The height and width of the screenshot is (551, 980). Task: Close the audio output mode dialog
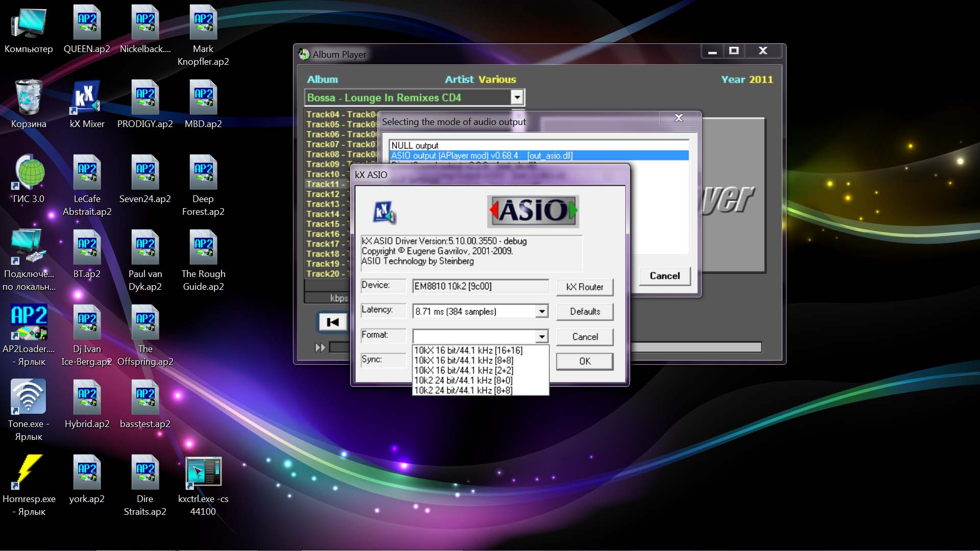(x=679, y=118)
